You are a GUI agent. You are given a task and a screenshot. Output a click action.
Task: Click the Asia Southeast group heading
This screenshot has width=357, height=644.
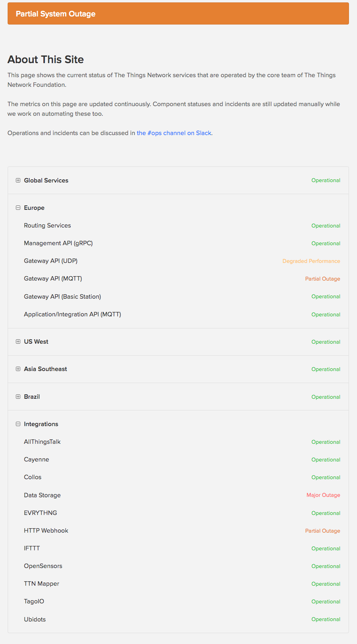coord(45,369)
